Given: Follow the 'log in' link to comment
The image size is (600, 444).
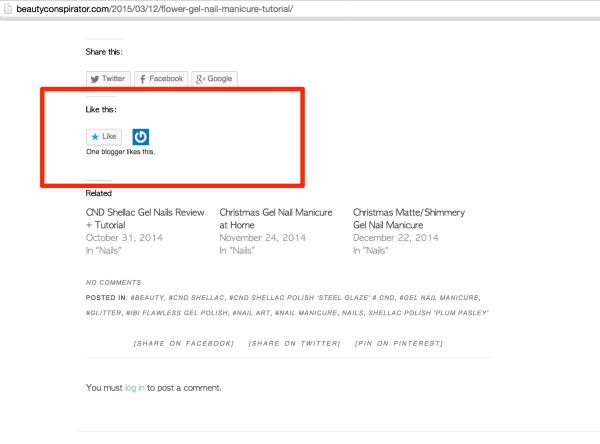Looking at the screenshot, I should point(134,388).
